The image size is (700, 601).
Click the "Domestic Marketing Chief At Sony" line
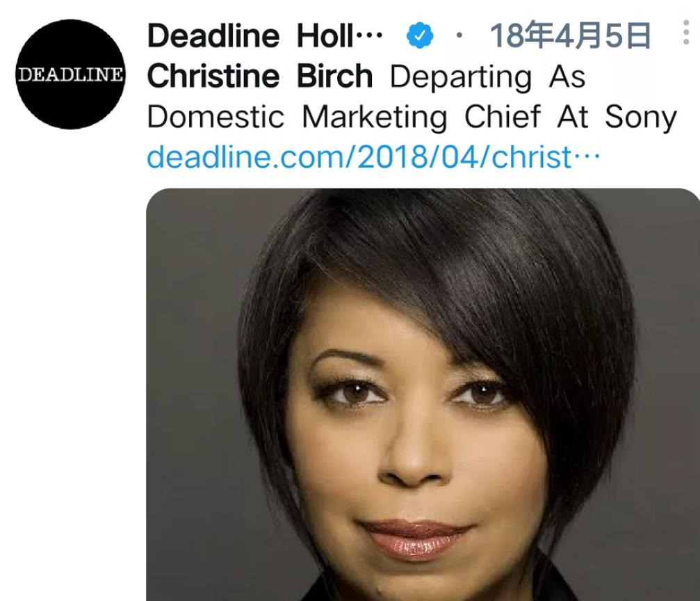(412, 117)
